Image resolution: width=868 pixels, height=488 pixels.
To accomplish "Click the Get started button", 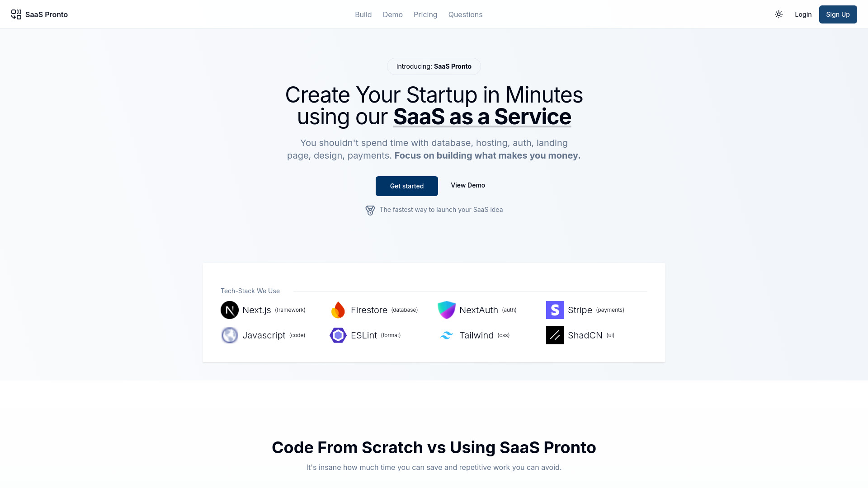I will point(406,185).
